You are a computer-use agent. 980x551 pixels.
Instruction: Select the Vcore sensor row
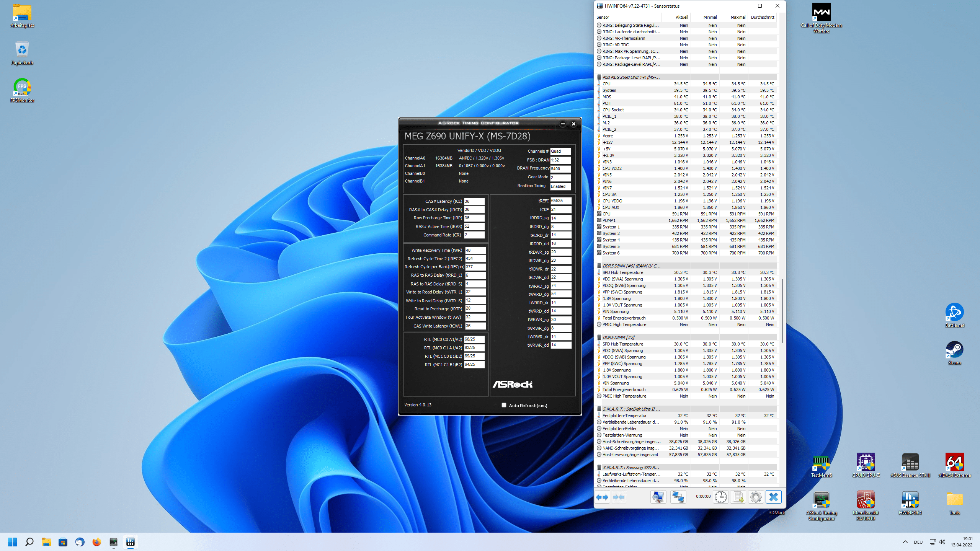(x=686, y=136)
